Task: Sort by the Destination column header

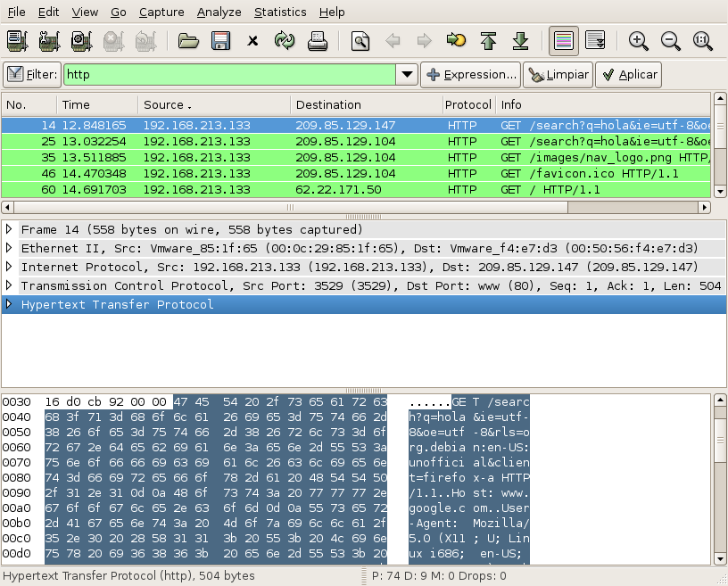Action: (367, 105)
